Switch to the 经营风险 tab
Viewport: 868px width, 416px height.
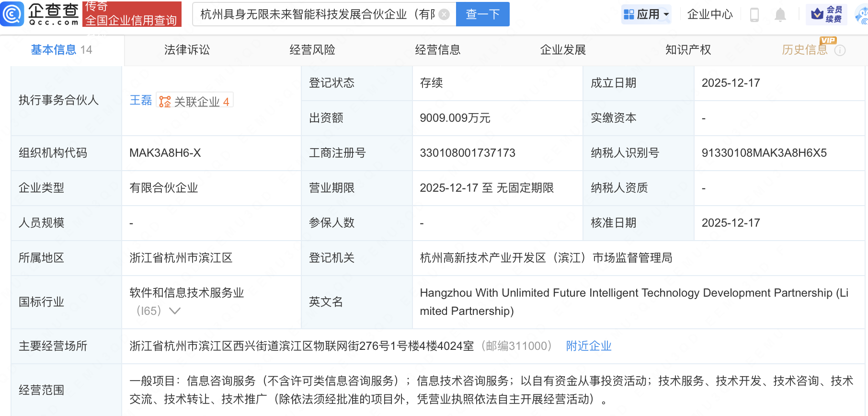tap(312, 50)
